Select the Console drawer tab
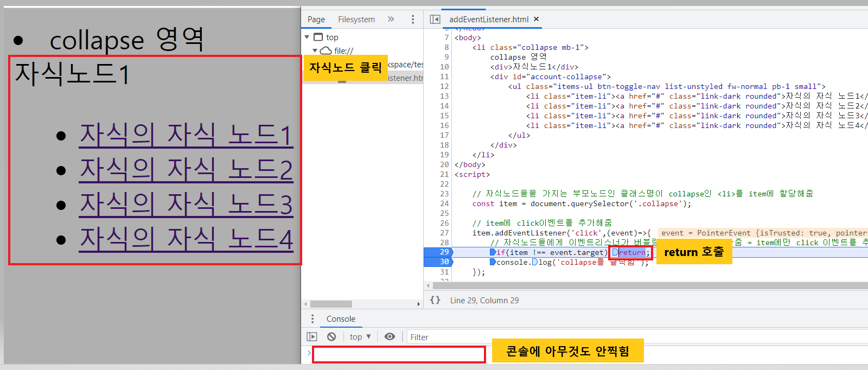The height and width of the screenshot is (370, 868). click(341, 319)
